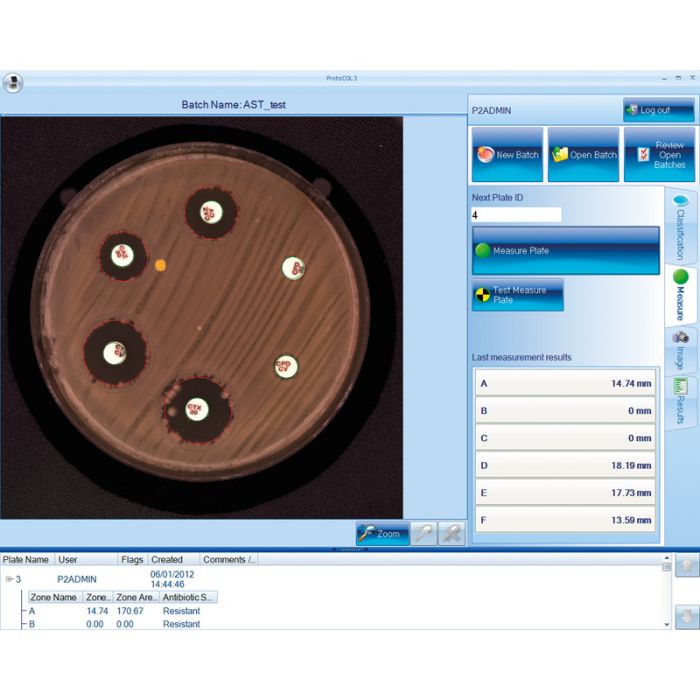Viewport: 700px width, 700px height.
Task: Click the up arrow button beside list
Action: [x=687, y=566]
